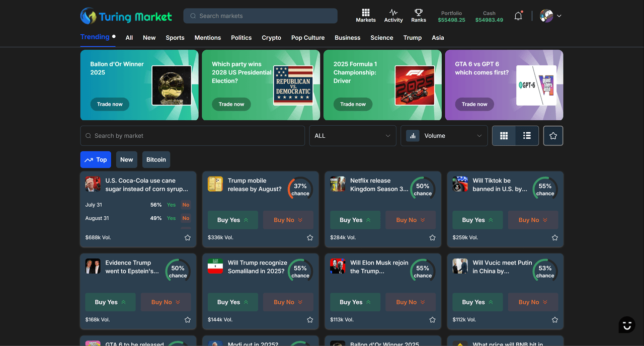Star the Will Tiktok be banned market
Image resolution: width=644 pixels, height=346 pixels.
[554, 237]
